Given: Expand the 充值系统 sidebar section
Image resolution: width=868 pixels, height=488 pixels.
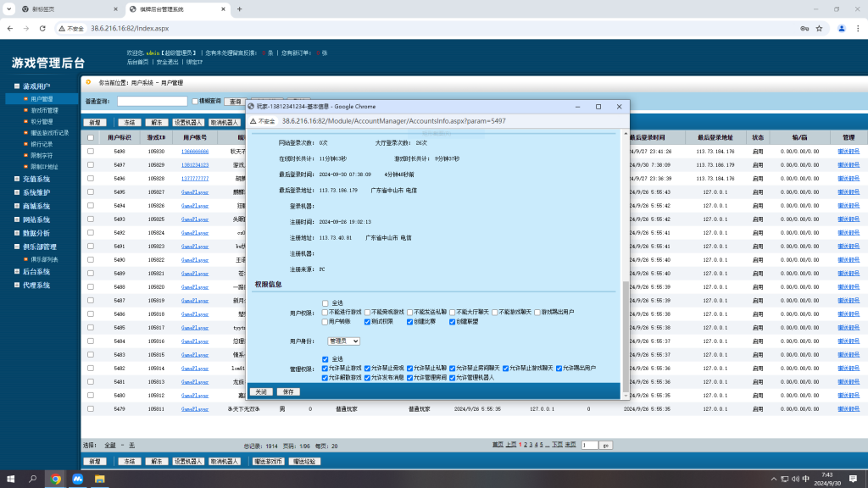Looking at the screenshot, I should coord(36,179).
